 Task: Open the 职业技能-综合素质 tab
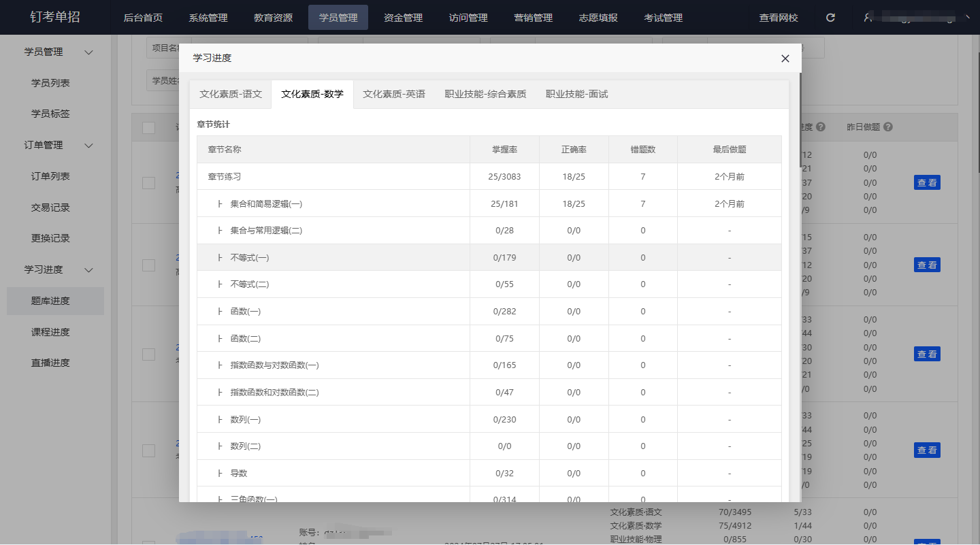point(485,95)
